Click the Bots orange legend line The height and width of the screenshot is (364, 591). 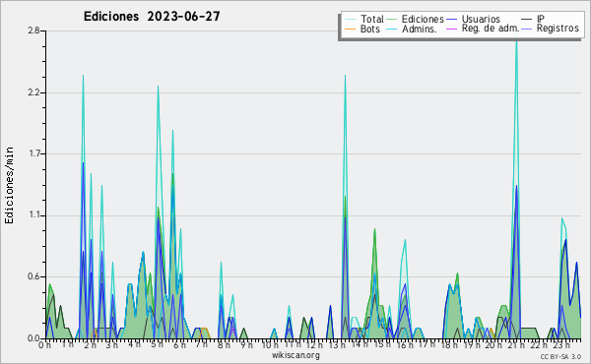[350, 29]
